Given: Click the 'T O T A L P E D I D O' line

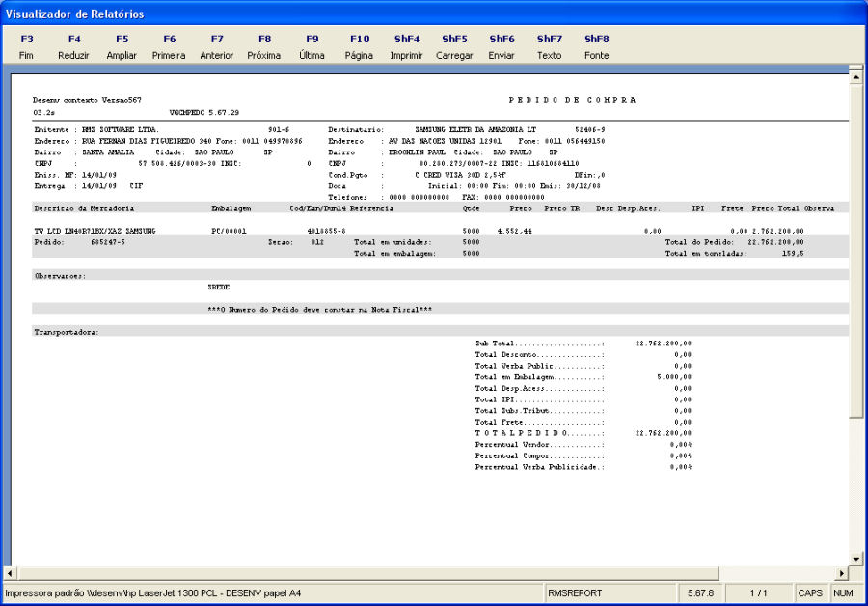Looking at the screenshot, I should click(x=583, y=433).
